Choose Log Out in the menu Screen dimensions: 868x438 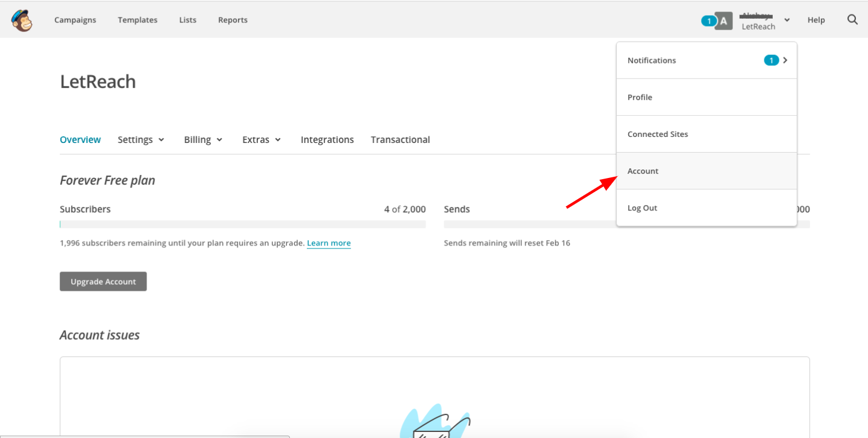pyautogui.click(x=706, y=208)
